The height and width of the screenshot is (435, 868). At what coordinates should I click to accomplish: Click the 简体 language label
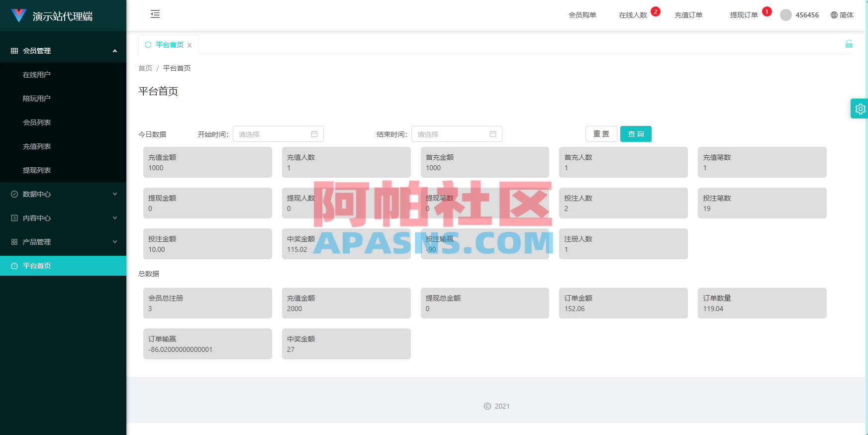(847, 15)
